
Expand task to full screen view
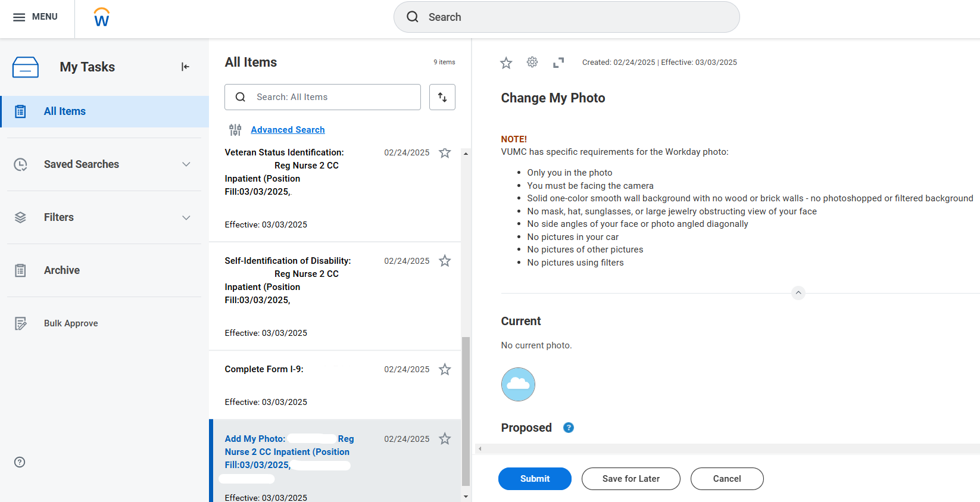558,63
